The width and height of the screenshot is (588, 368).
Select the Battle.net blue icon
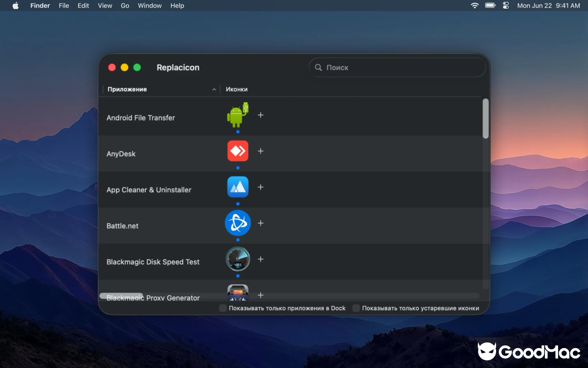(238, 223)
